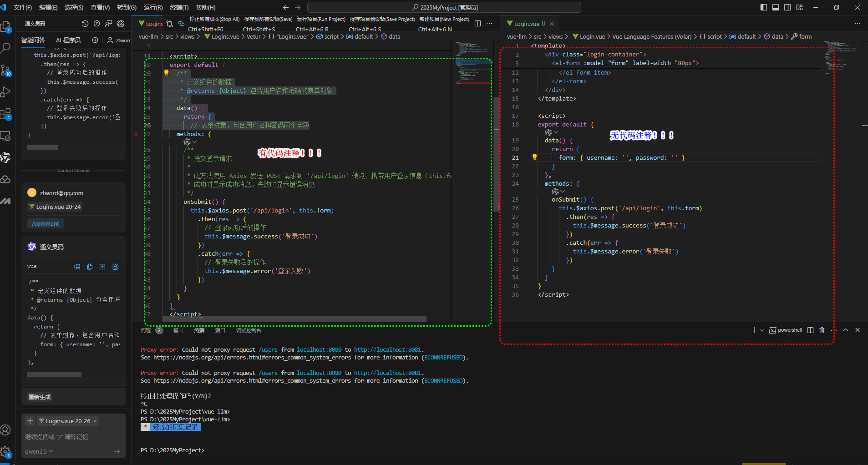This screenshot has height=465, width=868.
Task: Switch to the AI 程序员 tab
Action: [x=68, y=40]
